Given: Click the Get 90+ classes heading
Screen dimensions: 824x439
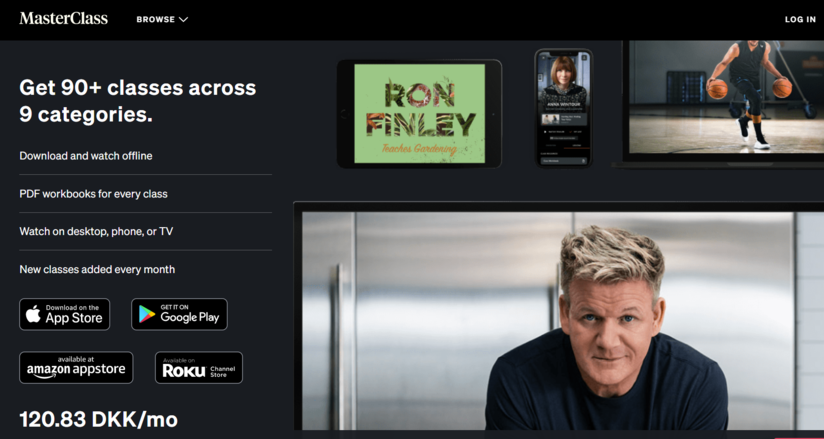Looking at the screenshot, I should point(138,101).
